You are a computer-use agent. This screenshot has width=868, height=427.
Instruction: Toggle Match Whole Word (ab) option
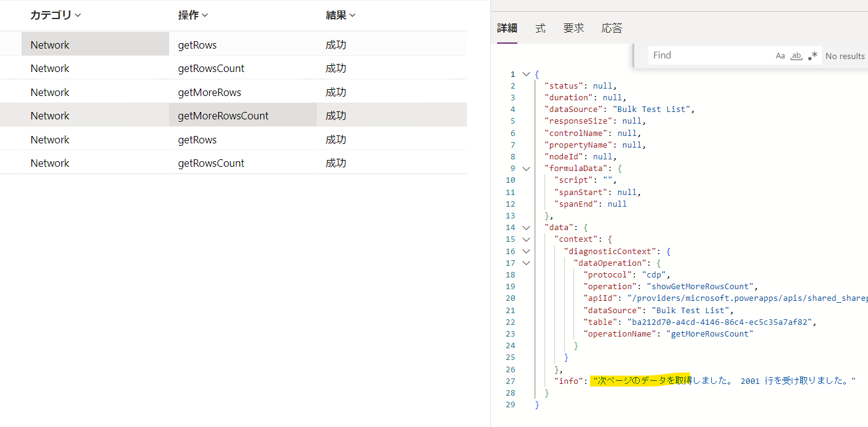click(797, 55)
